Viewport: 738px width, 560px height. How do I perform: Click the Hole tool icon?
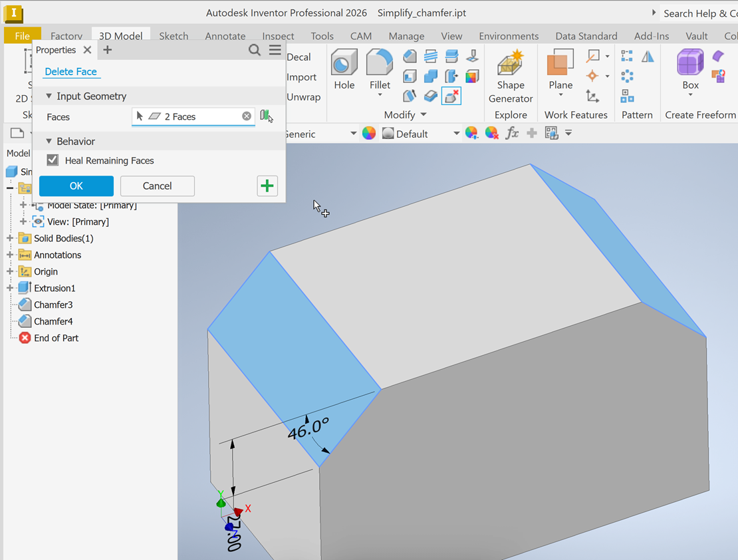click(x=344, y=63)
